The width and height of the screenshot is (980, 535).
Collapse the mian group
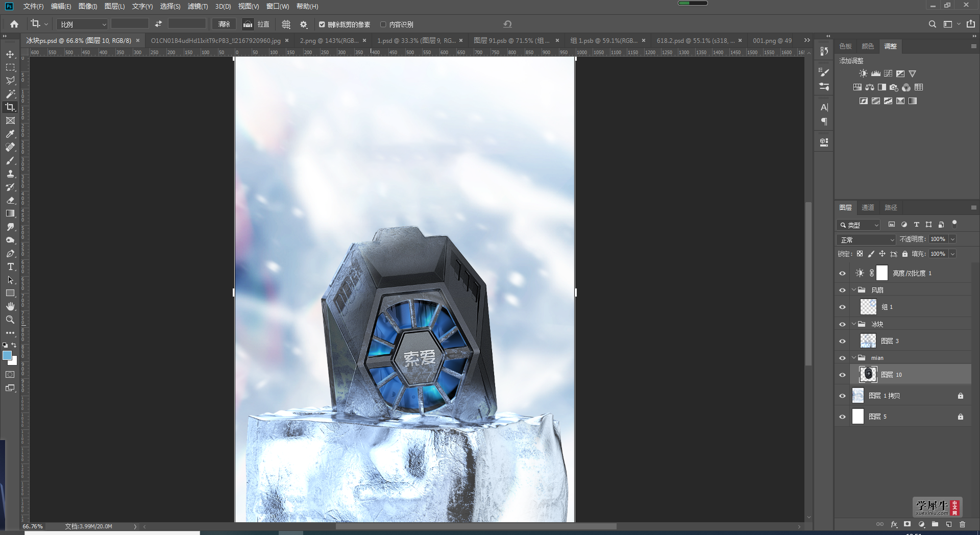coord(854,358)
